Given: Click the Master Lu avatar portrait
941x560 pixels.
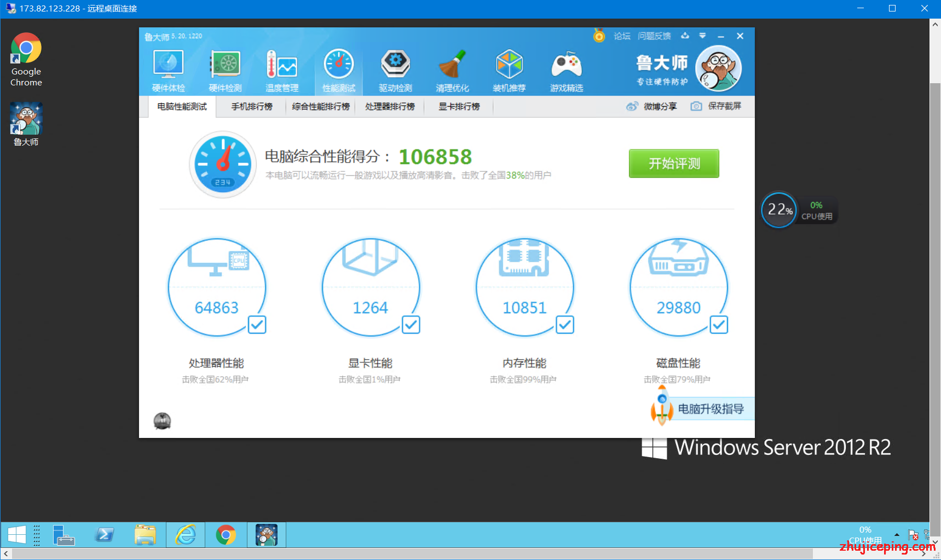Looking at the screenshot, I should 718,68.
